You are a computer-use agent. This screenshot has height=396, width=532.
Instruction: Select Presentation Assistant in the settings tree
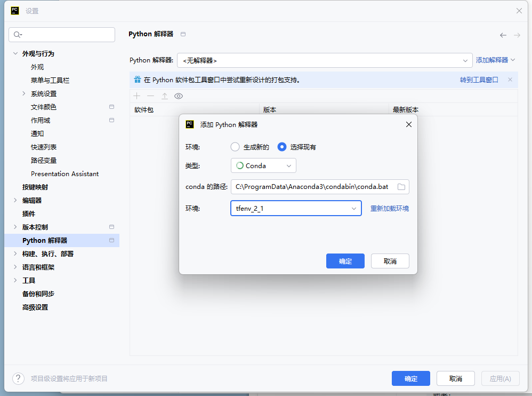(x=65, y=173)
